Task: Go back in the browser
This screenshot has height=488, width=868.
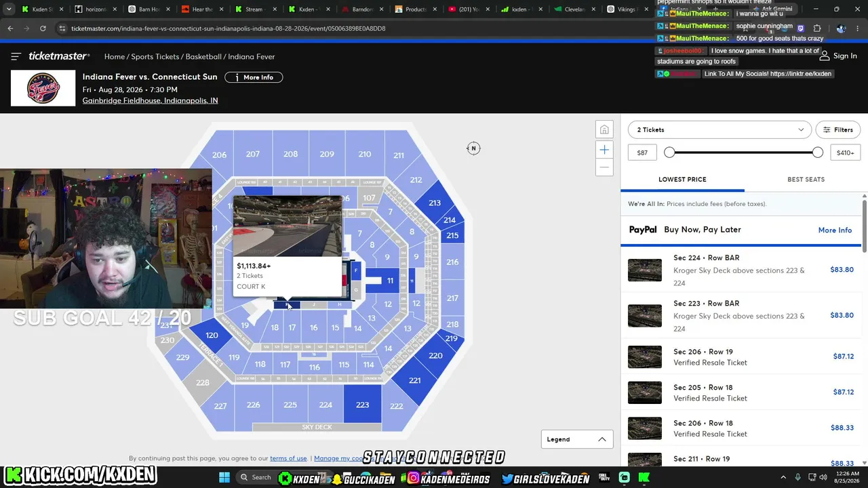Action: tap(10, 28)
